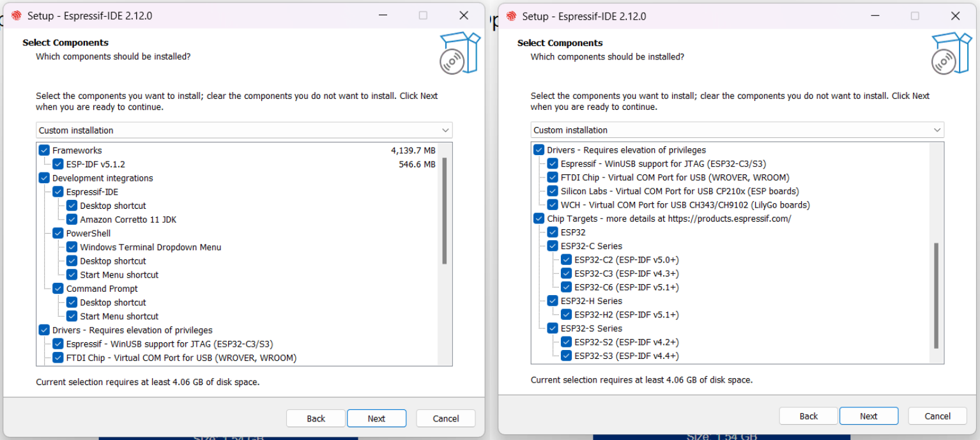Cancel setup in left window

point(446,418)
